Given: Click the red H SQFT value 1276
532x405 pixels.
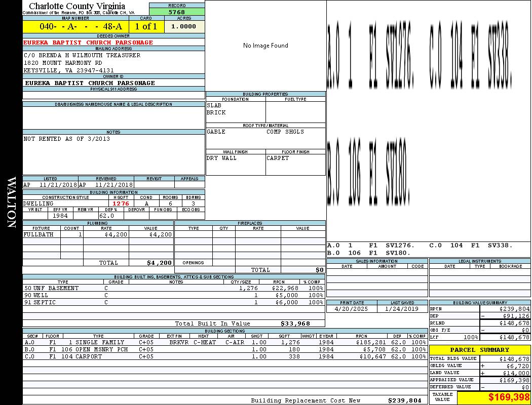Looking at the screenshot, I should click(121, 204).
